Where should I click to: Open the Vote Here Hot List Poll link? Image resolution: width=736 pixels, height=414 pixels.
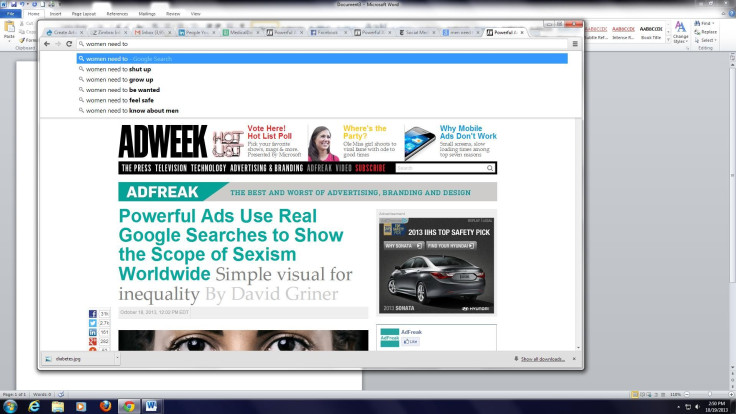269,132
